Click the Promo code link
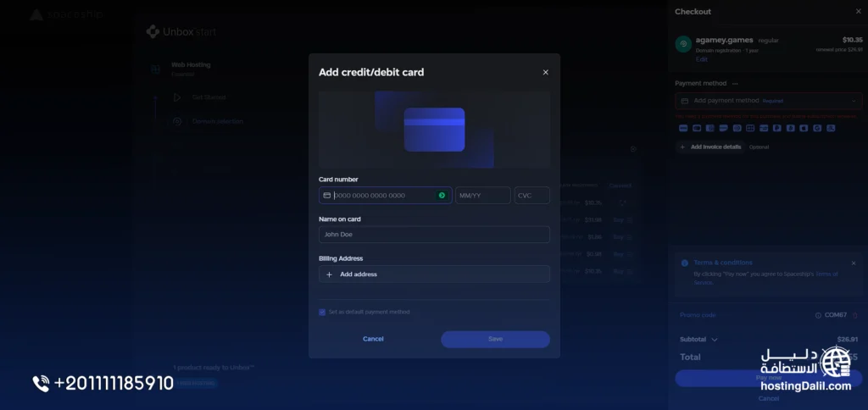Screen dimensions: 868x410 coord(698,315)
